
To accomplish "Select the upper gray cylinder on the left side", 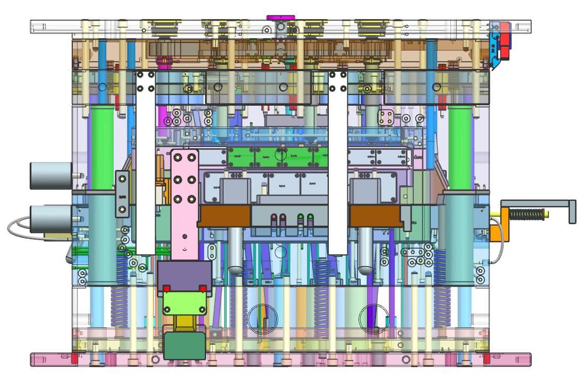I will pyautogui.click(x=51, y=175).
